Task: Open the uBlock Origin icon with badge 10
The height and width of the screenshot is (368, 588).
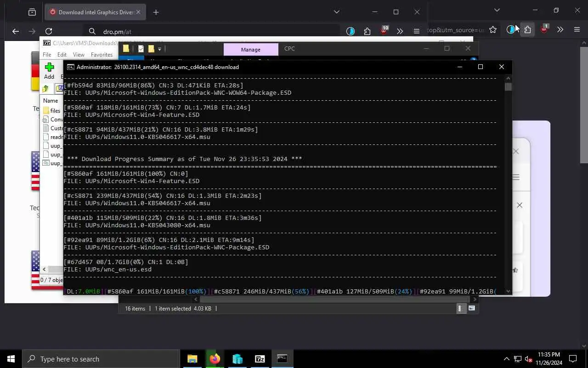Action: pyautogui.click(x=384, y=30)
